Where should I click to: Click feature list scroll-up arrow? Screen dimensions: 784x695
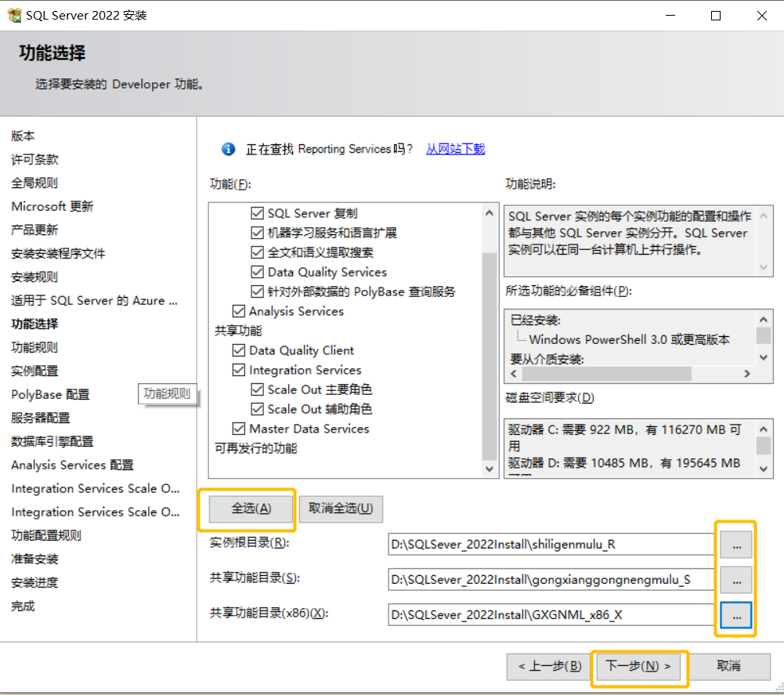coord(490,213)
